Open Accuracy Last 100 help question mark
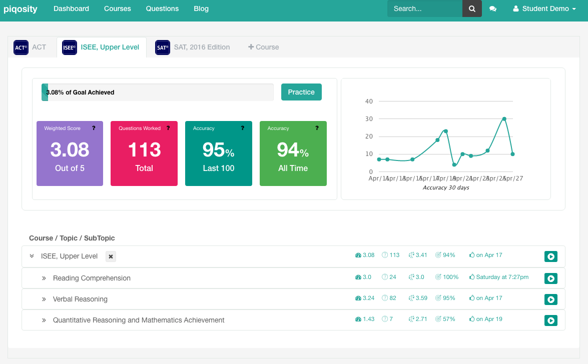This screenshot has width=588, height=364. pyautogui.click(x=243, y=128)
